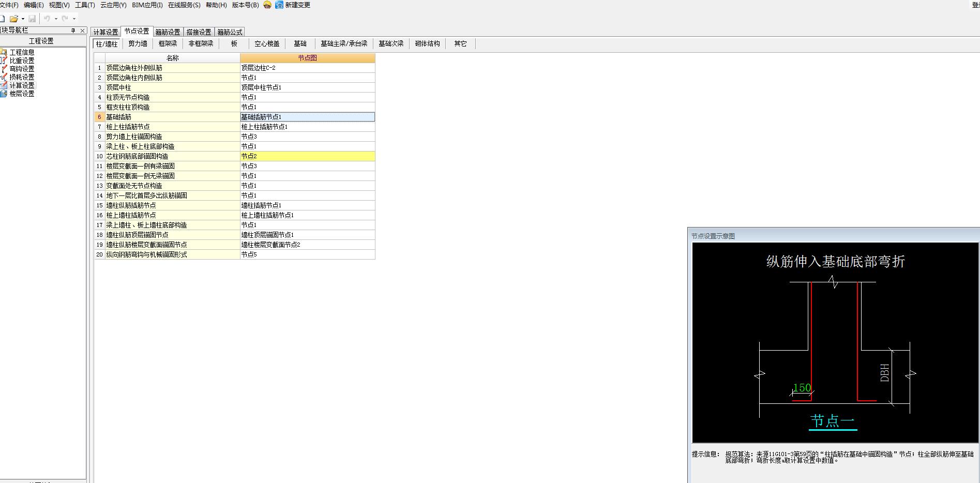Select the 顶层边柱C-2 cell

(x=307, y=68)
